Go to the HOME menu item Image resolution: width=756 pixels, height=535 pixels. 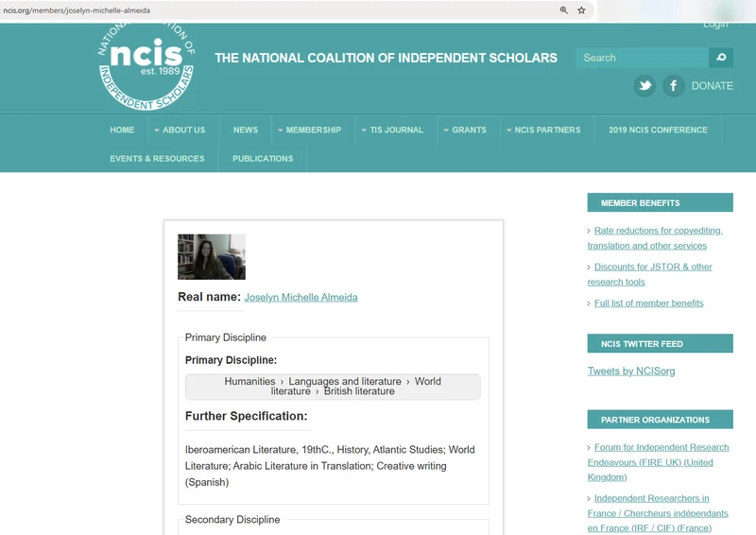[122, 129]
